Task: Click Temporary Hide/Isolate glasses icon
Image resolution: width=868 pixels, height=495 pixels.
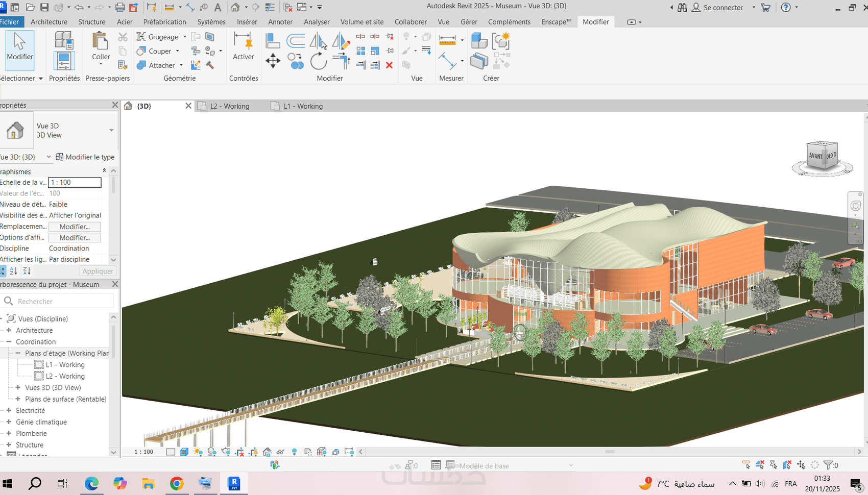Action: (x=280, y=452)
